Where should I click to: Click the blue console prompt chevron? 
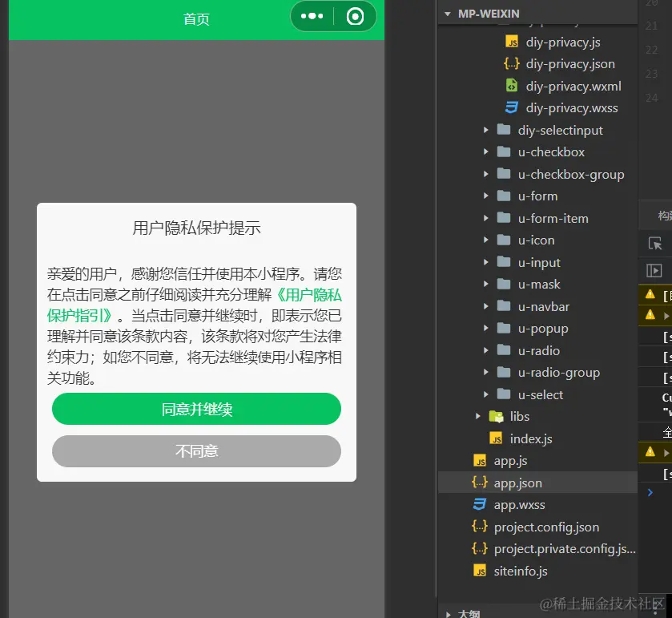click(650, 492)
